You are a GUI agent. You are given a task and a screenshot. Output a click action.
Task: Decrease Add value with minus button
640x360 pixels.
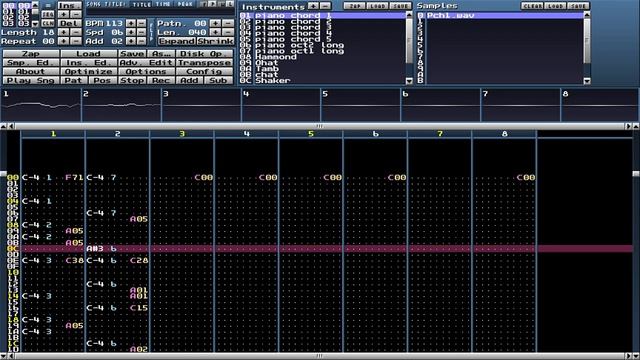141,41
